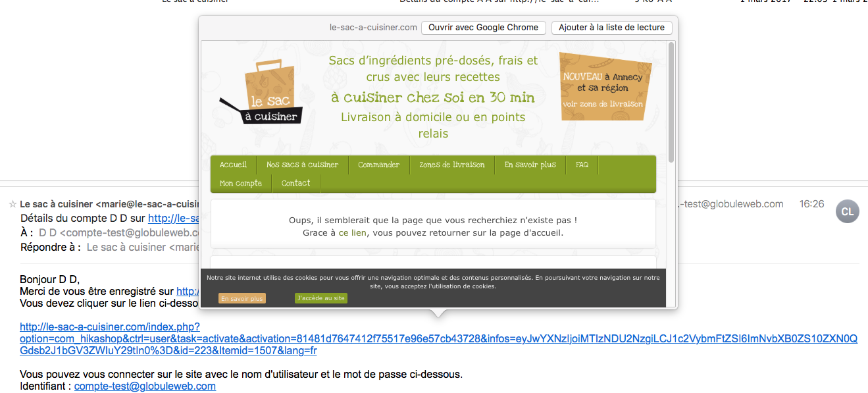Click CL sender avatar

(848, 211)
